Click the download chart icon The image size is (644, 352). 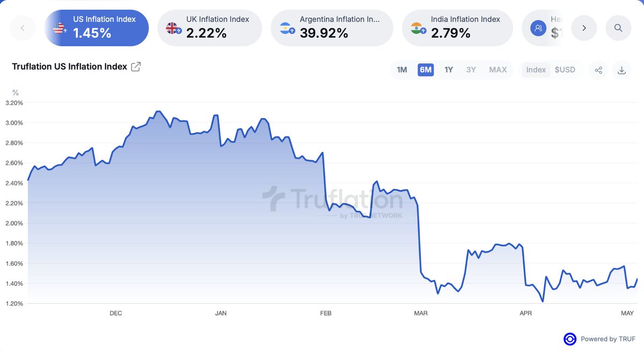click(621, 70)
